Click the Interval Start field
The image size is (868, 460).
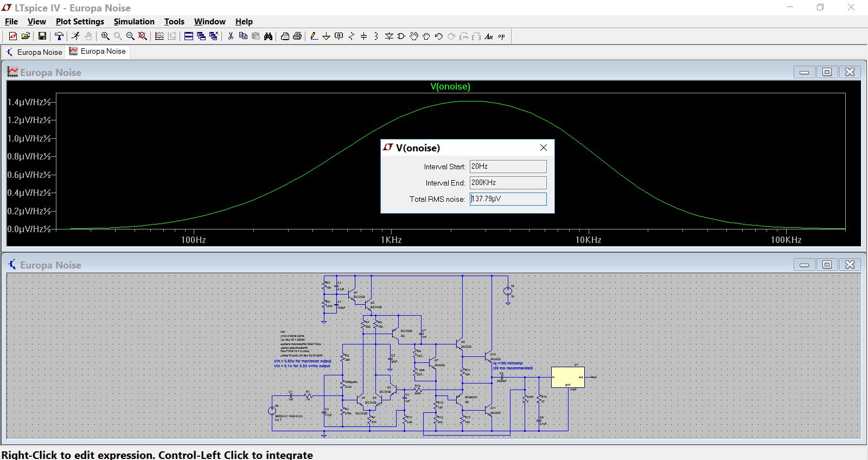(508, 167)
